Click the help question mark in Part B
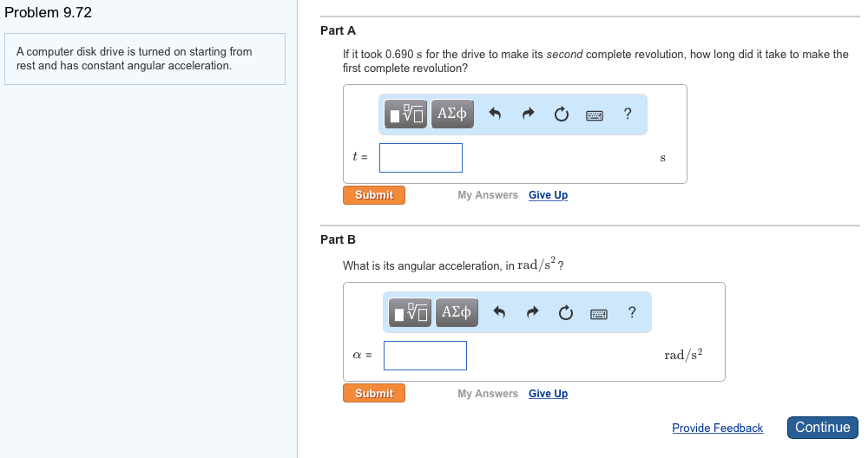The width and height of the screenshot is (868, 458). click(x=632, y=312)
